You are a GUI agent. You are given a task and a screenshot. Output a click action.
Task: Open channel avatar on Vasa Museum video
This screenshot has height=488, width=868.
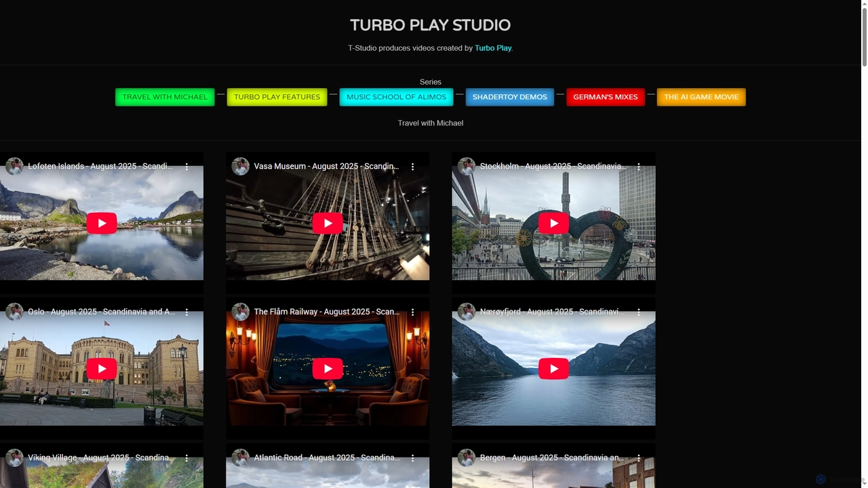[x=240, y=166]
